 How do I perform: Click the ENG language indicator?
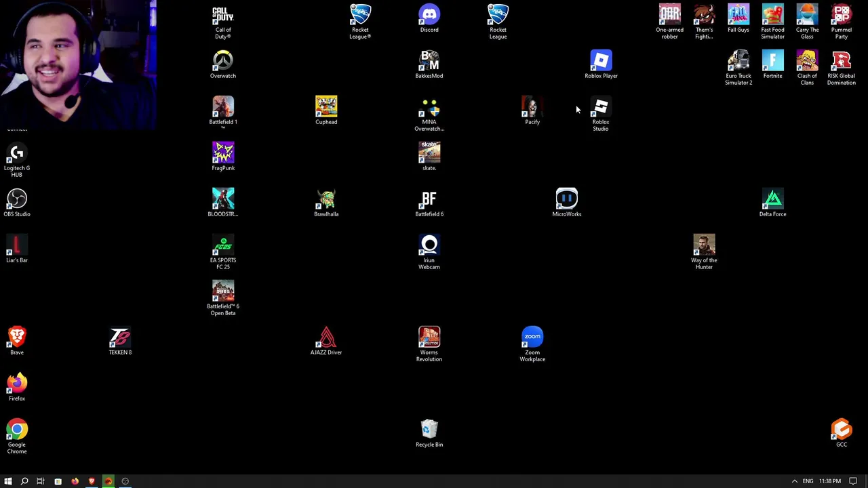pos(808,481)
